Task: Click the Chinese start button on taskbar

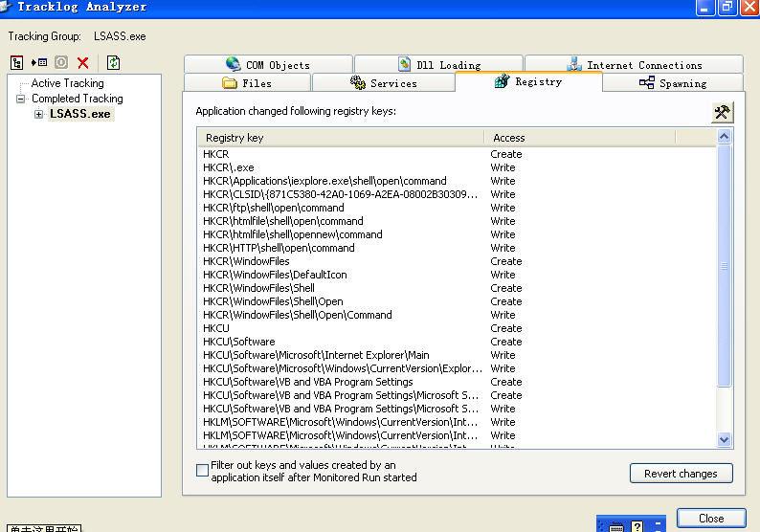Action: click(x=44, y=528)
